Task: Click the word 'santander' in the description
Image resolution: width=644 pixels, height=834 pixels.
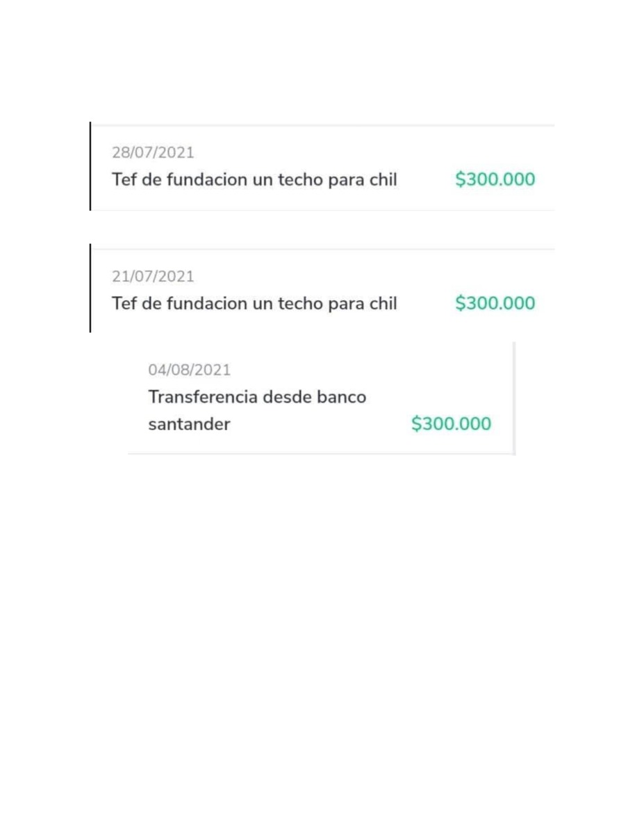Action: [189, 424]
